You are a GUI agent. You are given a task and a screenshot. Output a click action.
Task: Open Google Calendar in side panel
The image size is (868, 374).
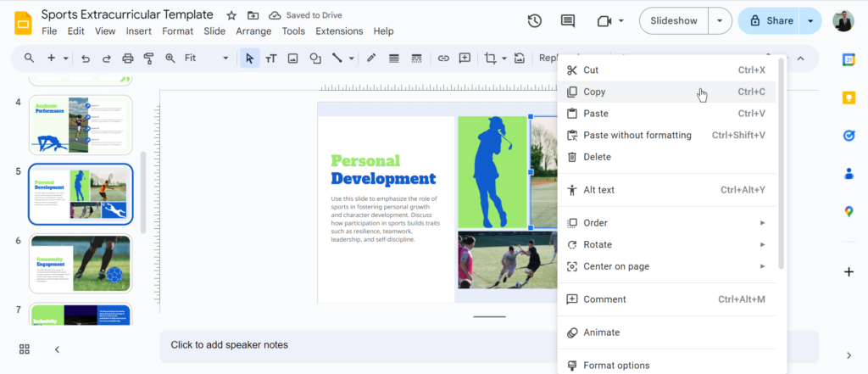pos(849,59)
